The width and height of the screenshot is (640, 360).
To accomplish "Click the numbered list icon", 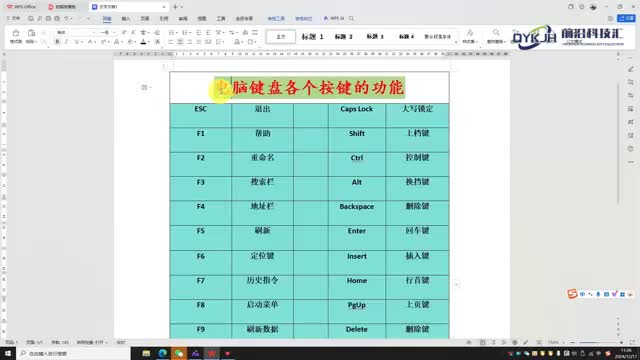I will click(x=184, y=32).
